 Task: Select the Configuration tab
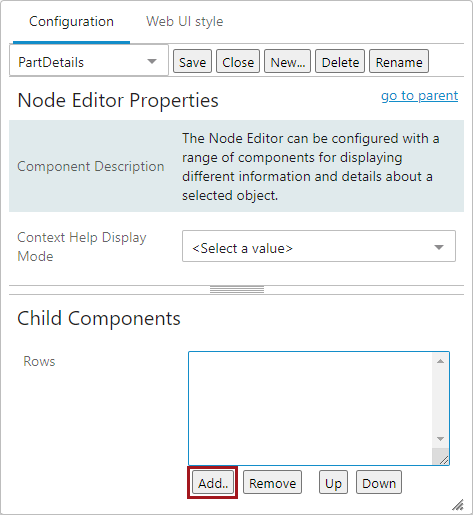[x=71, y=22]
